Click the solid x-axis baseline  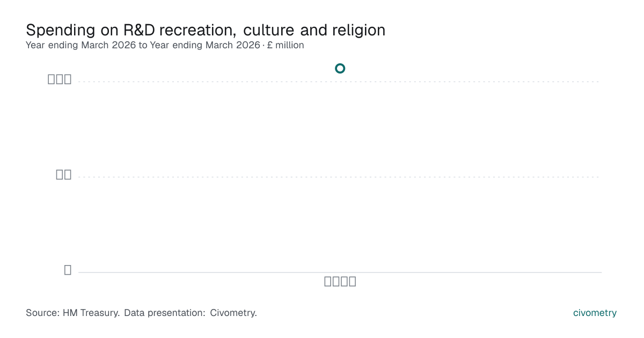tap(340, 272)
